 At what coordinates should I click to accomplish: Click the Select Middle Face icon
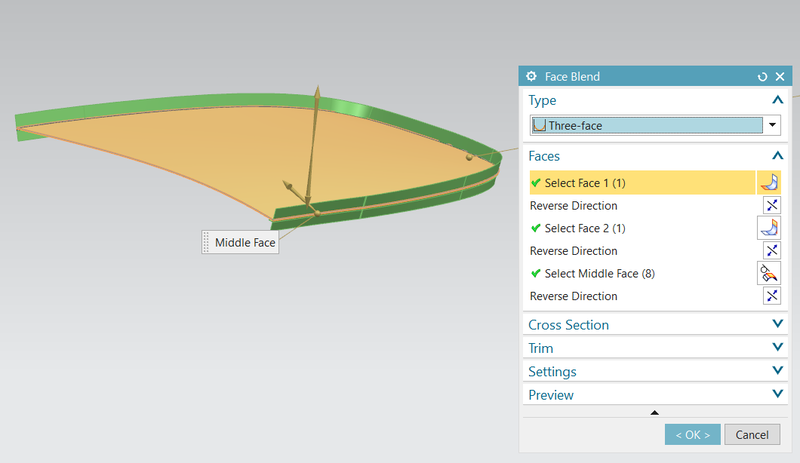tap(769, 273)
